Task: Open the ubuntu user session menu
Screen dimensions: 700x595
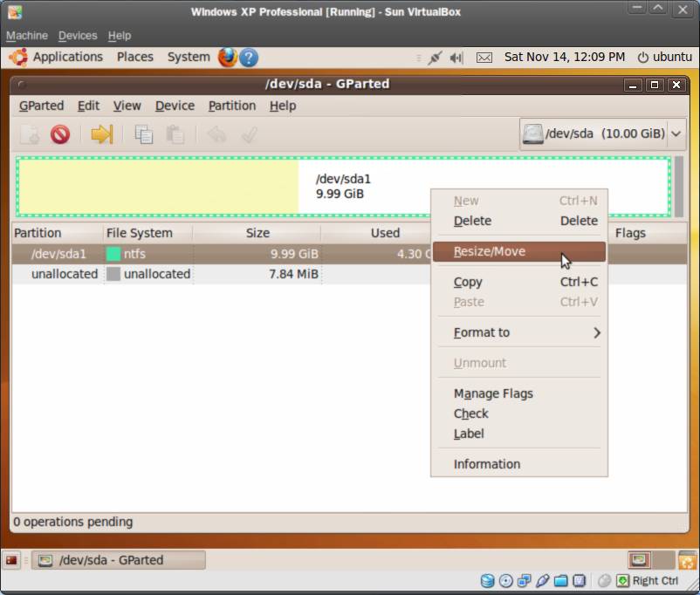Action: tap(665, 57)
